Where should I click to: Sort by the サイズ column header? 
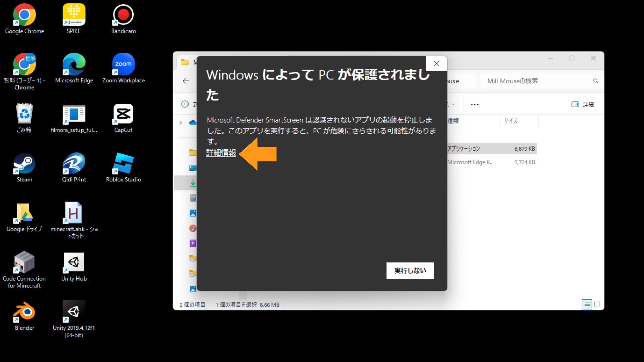point(511,121)
